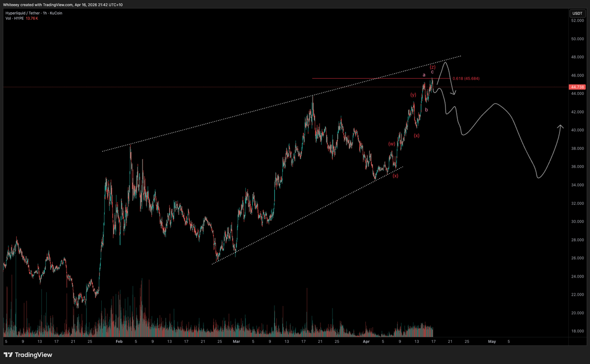
Task: Click the 38.000 price axis label
Action: tap(577, 148)
